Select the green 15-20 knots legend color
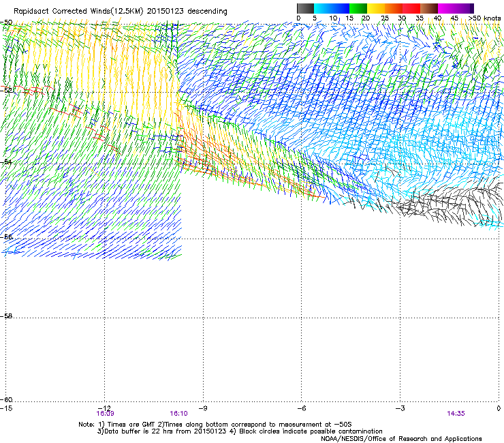 coord(358,8)
